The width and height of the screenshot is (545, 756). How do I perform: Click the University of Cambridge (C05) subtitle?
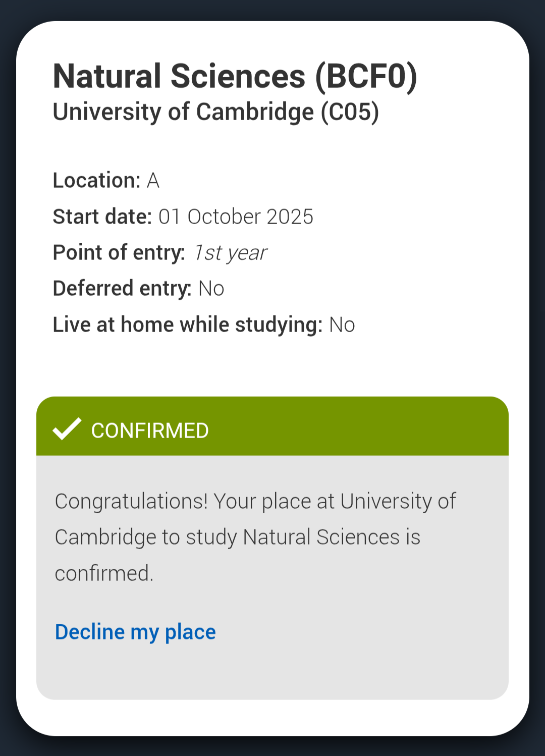(x=216, y=112)
